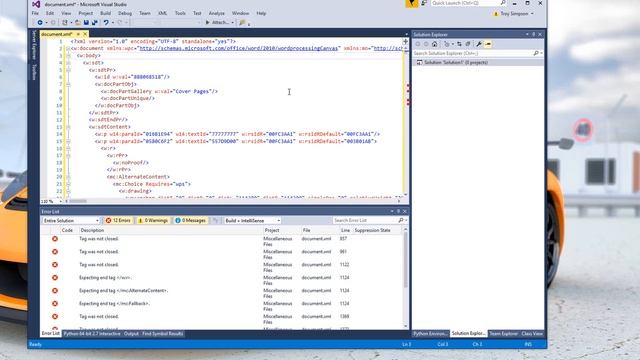640x360 pixels.
Task: Collapse the w:sdtPr outlining toggle
Action: tap(68, 70)
